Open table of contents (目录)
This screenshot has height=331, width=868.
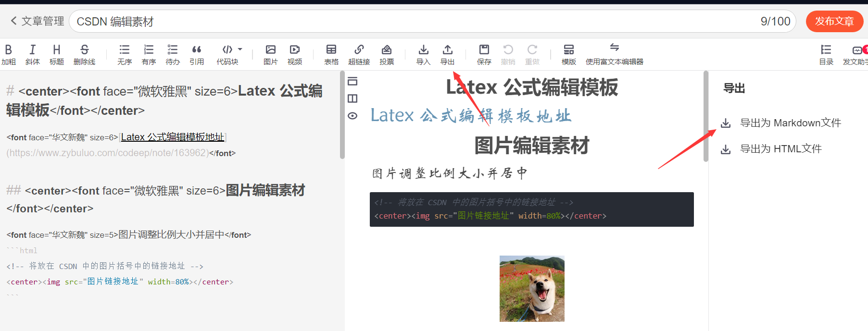pyautogui.click(x=826, y=54)
